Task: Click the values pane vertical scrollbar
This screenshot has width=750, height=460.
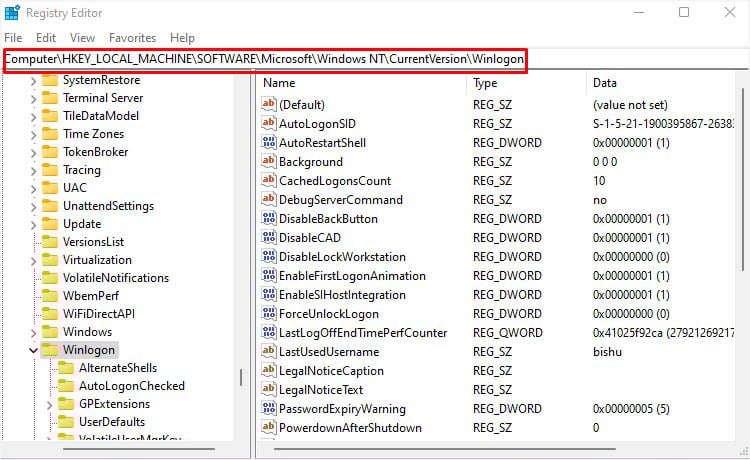Action: pos(743,178)
